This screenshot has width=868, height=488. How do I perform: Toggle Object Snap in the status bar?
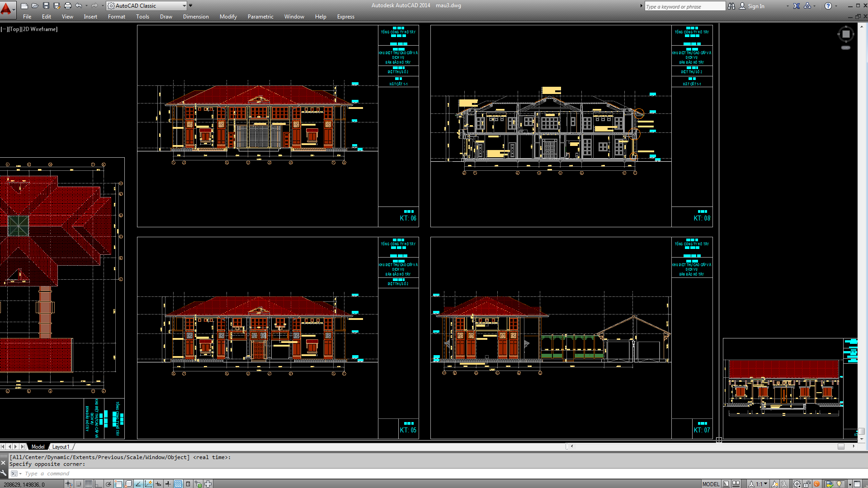tap(118, 483)
